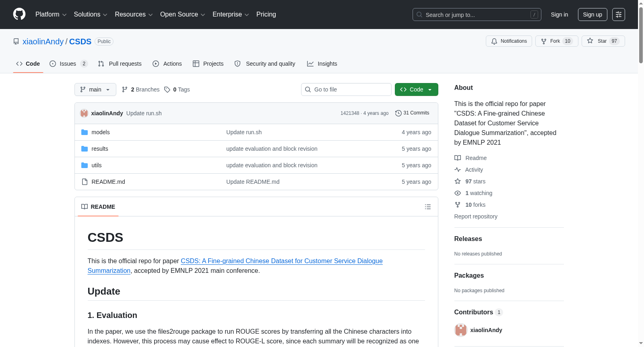Screen dimensions: 644x347
Task: Click the repository icon beside xiaolinAndy
Action: tap(16, 42)
